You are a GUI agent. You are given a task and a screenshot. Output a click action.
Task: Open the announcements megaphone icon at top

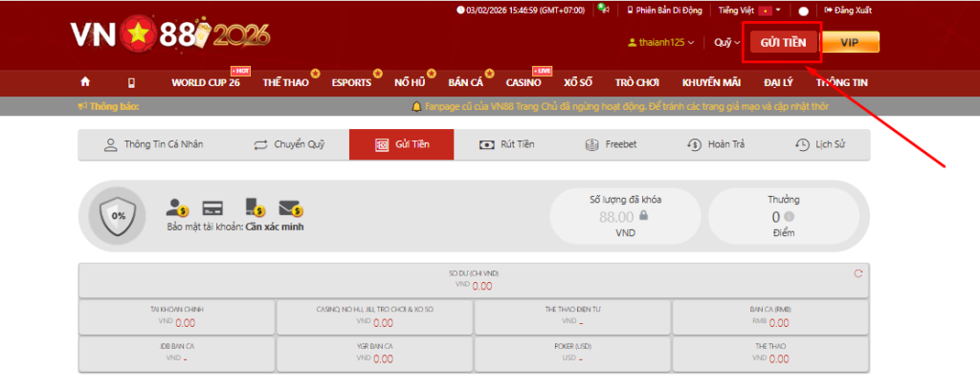click(x=603, y=10)
